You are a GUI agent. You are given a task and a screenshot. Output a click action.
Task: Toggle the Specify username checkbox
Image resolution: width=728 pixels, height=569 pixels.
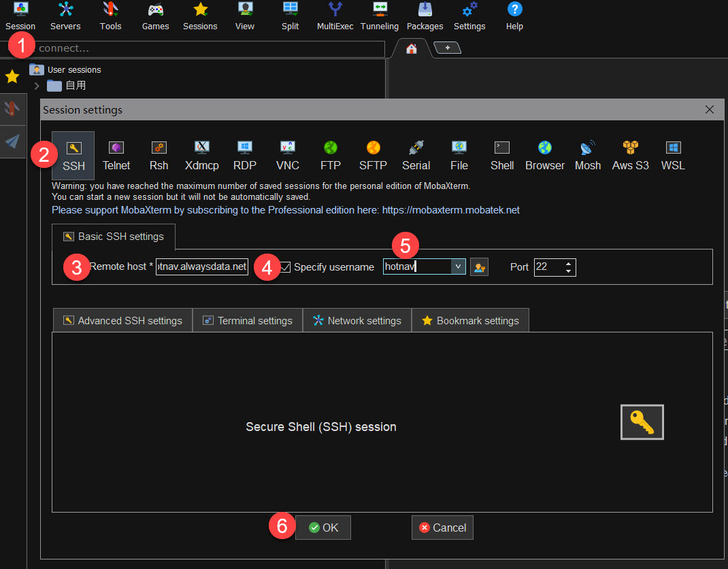pyautogui.click(x=286, y=267)
